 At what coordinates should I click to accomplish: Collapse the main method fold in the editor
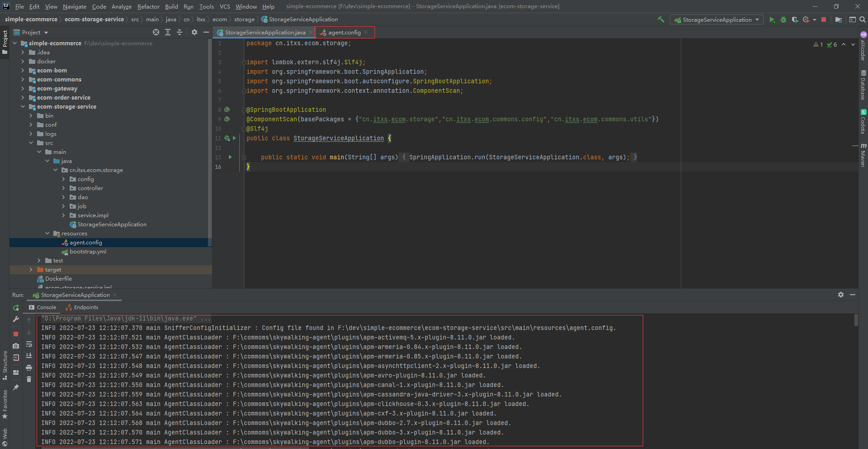tap(244, 158)
